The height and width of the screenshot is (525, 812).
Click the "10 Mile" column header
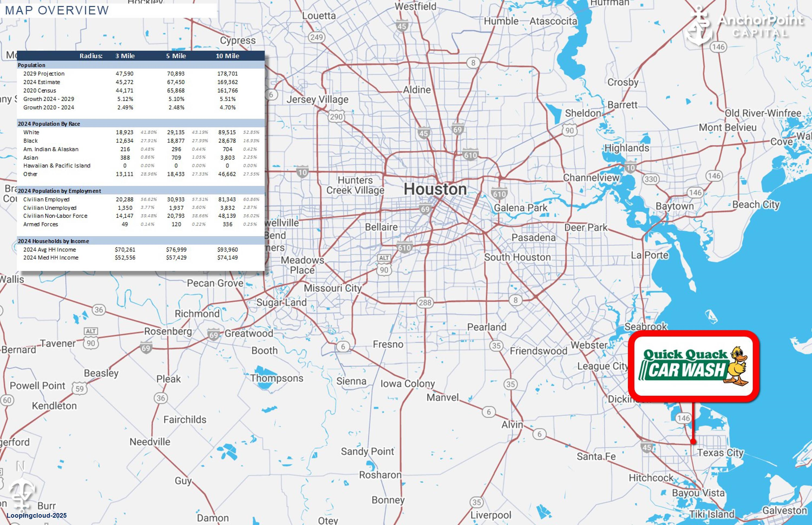(x=227, y=56)
